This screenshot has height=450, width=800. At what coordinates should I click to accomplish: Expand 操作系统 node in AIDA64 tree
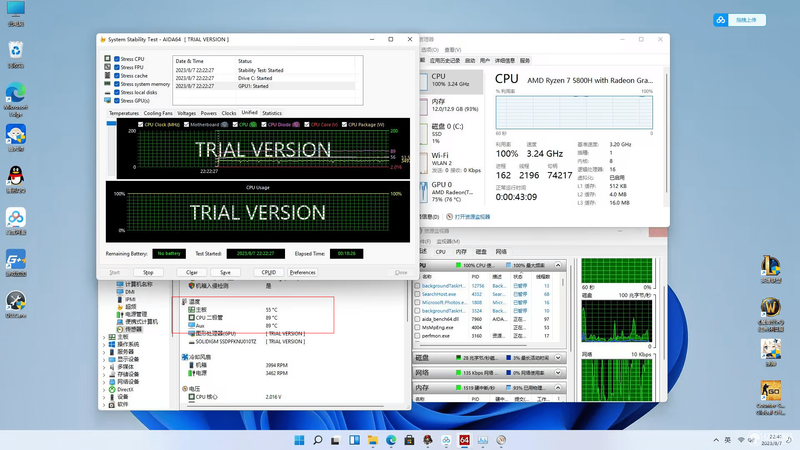pos(104,345)
